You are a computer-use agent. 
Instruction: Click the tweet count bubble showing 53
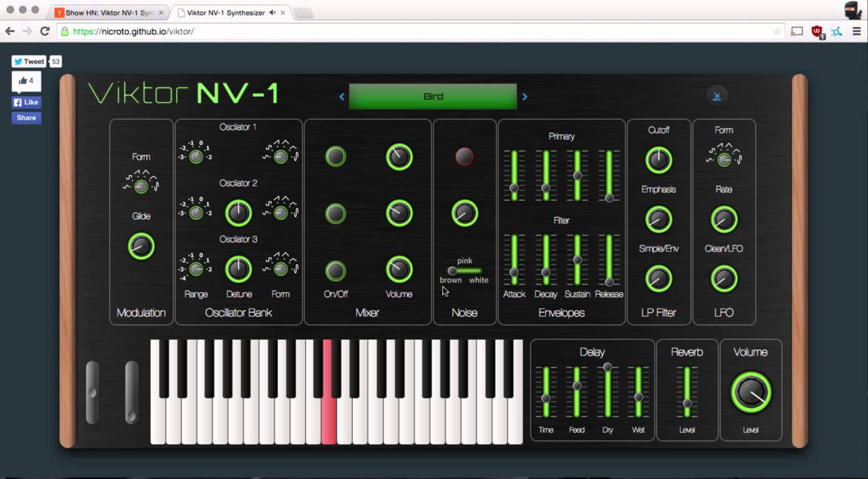click(55, 62)
